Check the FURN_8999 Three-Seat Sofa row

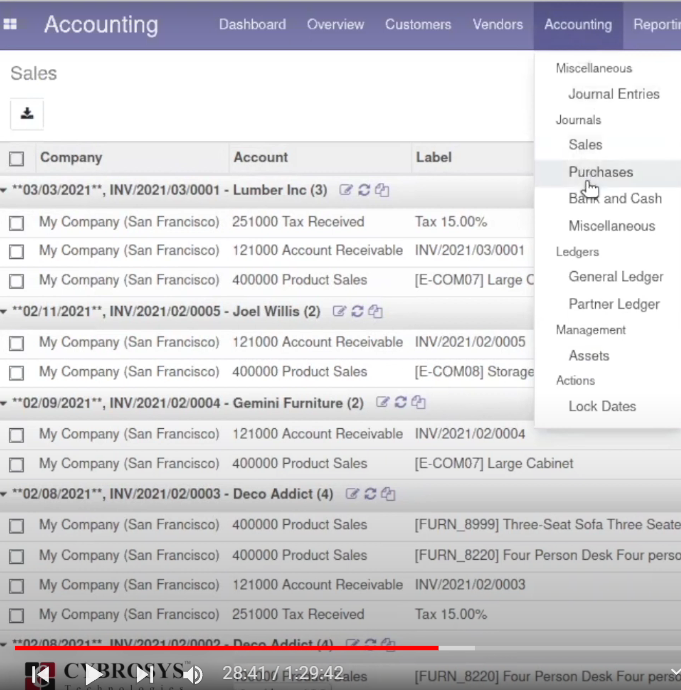[x=17, y=525]
